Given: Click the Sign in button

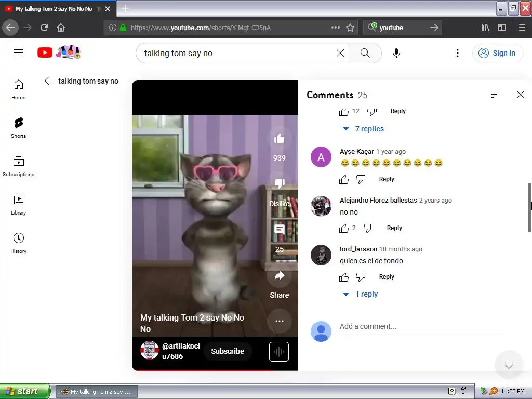Looking at the screenshot, I should click(497, 53).
